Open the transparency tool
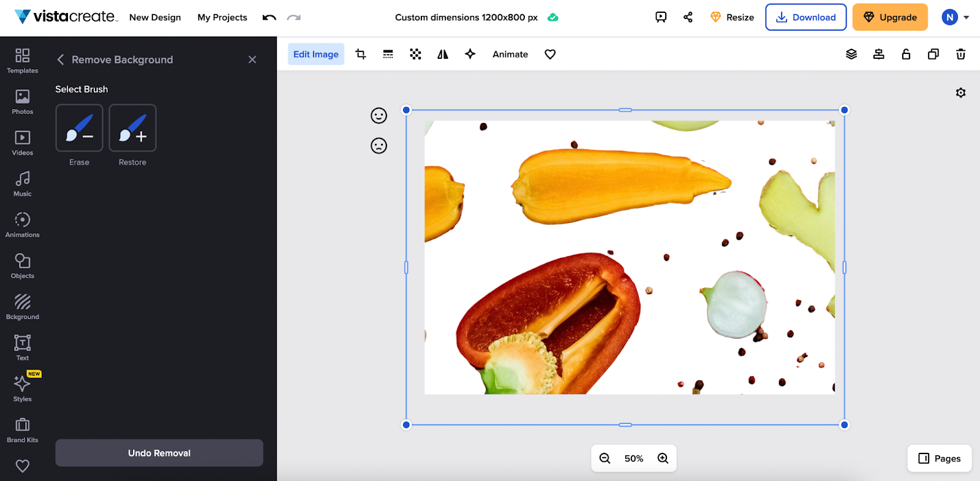 [x=415, y=54]
